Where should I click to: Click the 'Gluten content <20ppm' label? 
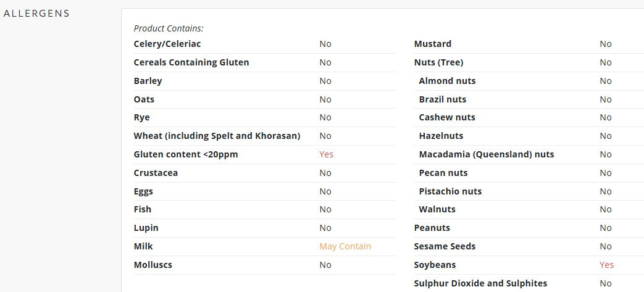click(186, 154)
